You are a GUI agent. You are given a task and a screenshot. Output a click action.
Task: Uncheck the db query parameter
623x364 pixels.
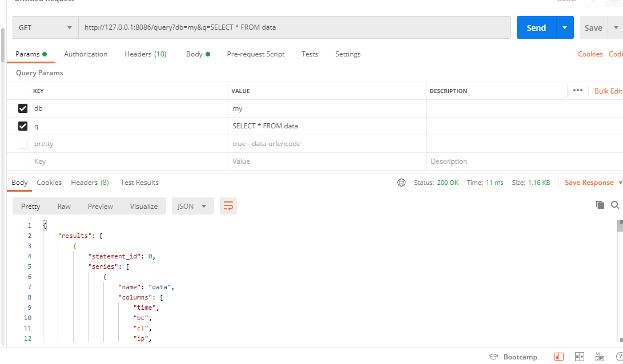pos(22,108)
